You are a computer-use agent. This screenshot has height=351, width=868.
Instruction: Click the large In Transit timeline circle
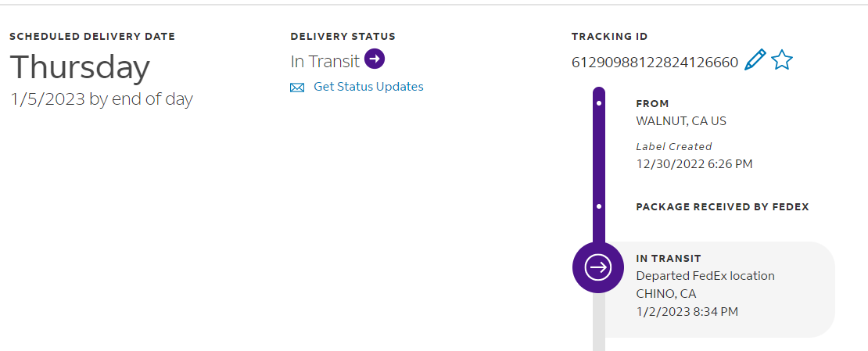click(x=599, y=267)
